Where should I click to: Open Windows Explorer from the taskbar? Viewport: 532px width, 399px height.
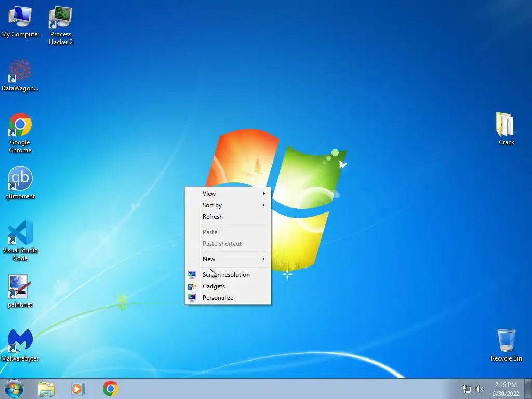tap(46, 389)
